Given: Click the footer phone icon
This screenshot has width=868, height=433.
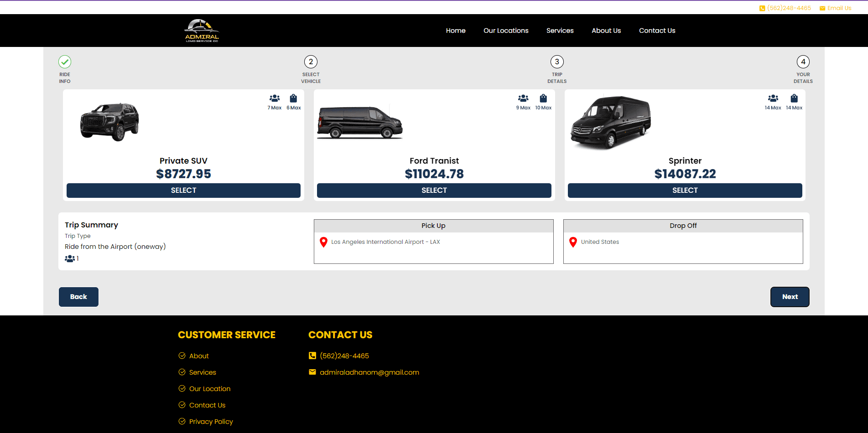Looking at the screenshot, I should [312, 356].
